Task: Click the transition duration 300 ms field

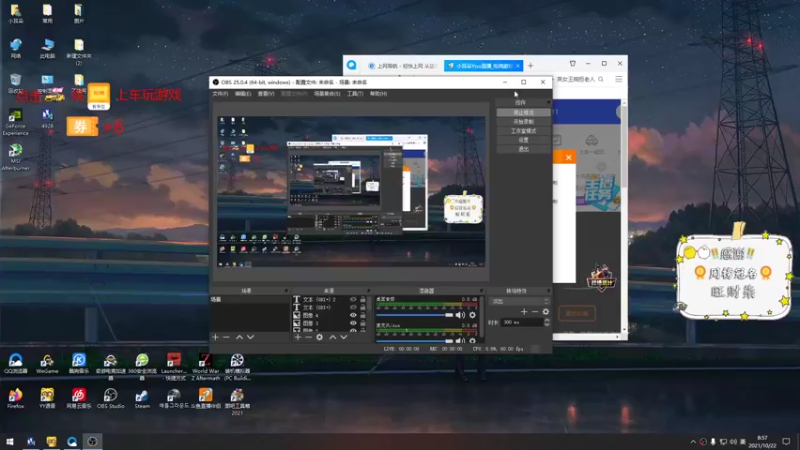Action: coord(521,322)
